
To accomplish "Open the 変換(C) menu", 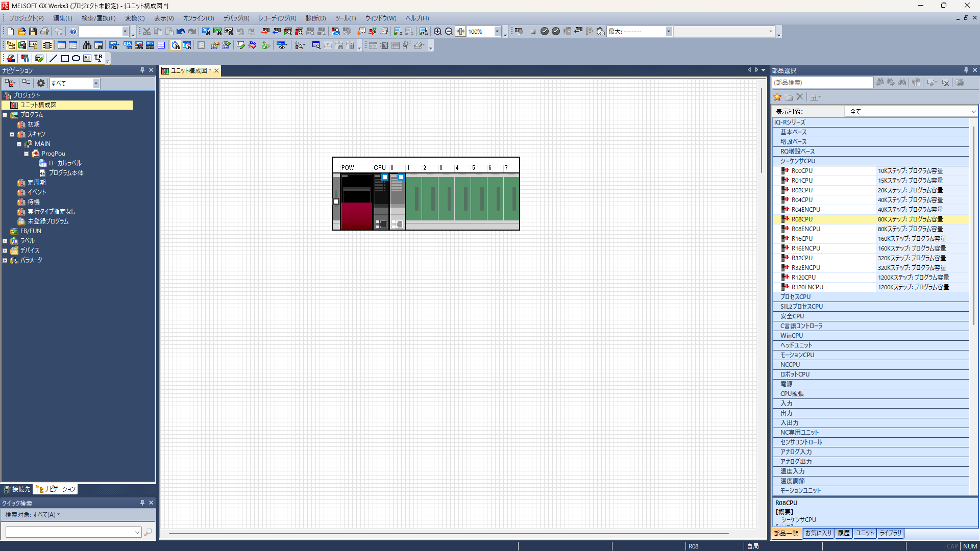I will coord(135,18).
